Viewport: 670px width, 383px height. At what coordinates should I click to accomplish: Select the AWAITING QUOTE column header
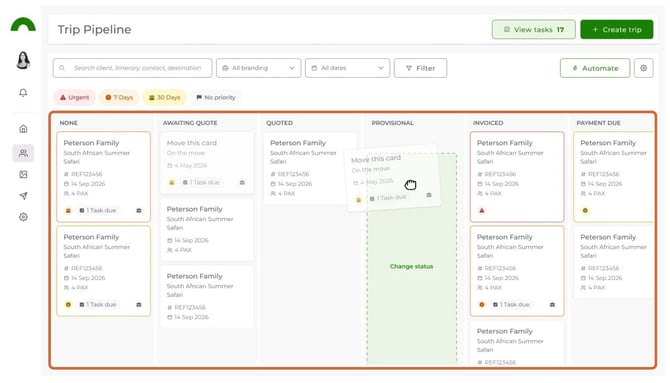tap(190, 123)
